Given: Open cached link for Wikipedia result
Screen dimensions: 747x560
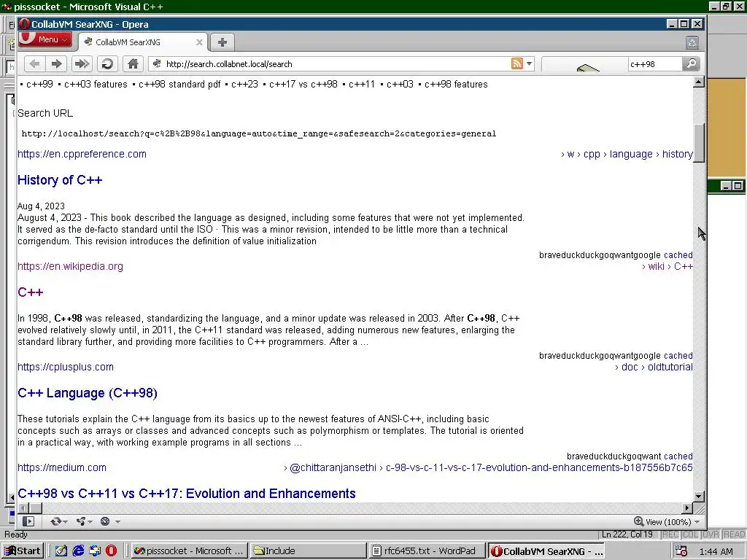Looking at the screenshot, I should [678, 355].
